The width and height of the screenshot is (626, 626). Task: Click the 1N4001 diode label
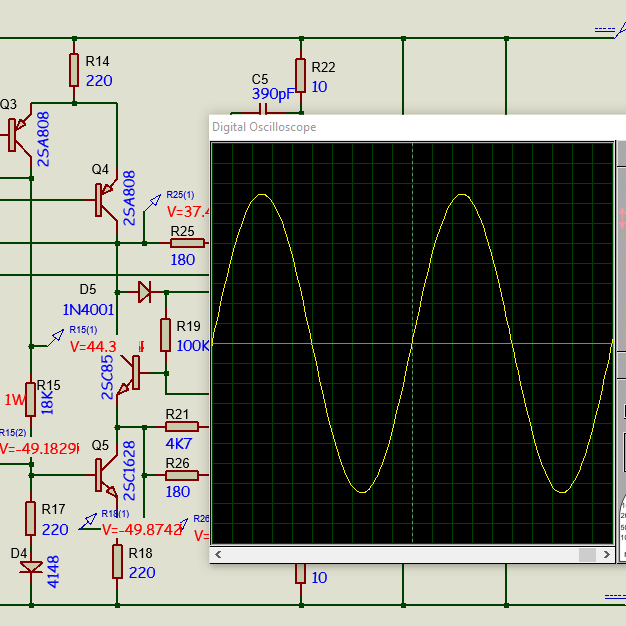(x=89, y=310)
